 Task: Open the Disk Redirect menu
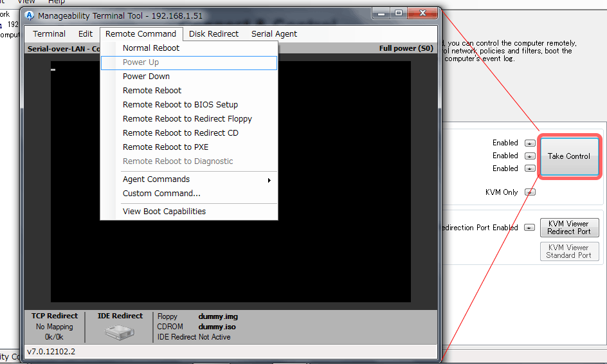[x=213, y=34]
